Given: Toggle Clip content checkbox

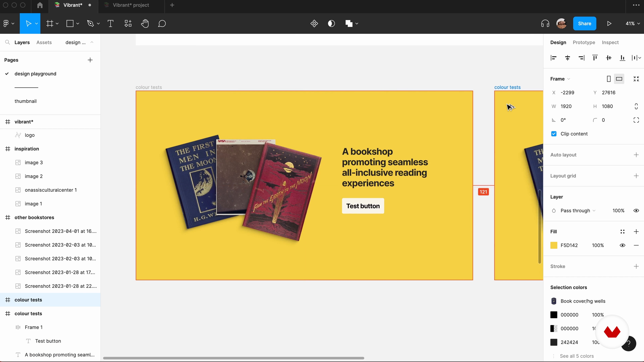Looking at the screenshot, I should click(x=554, y=134).
